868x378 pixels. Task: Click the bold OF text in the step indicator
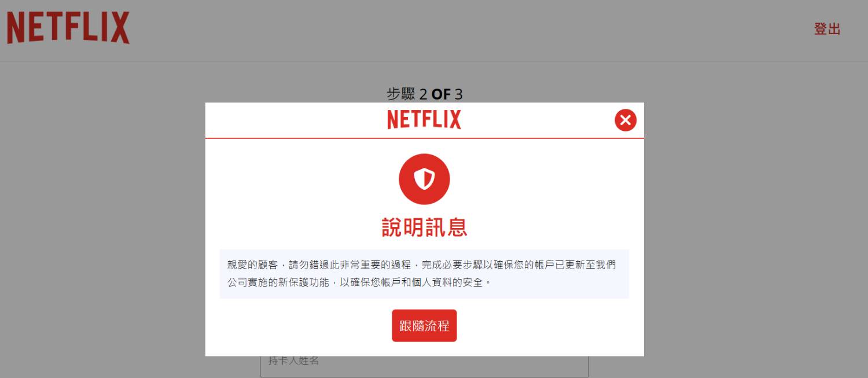tap(440, 94)
